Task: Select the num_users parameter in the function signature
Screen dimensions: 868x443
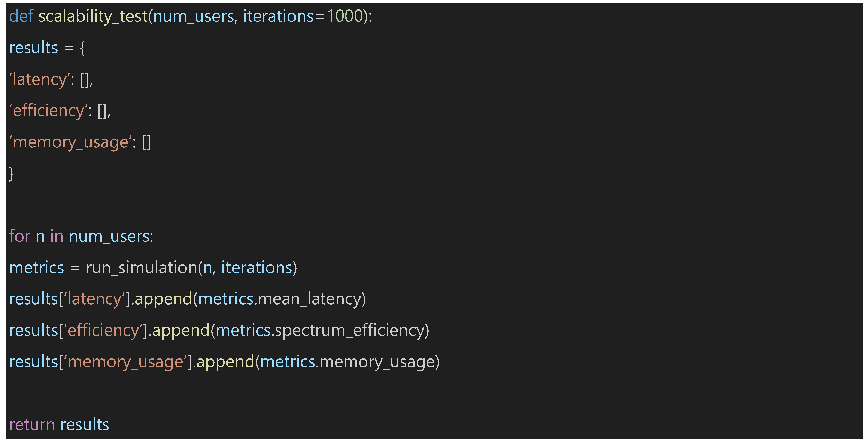Action: click(x=193, y=16)
